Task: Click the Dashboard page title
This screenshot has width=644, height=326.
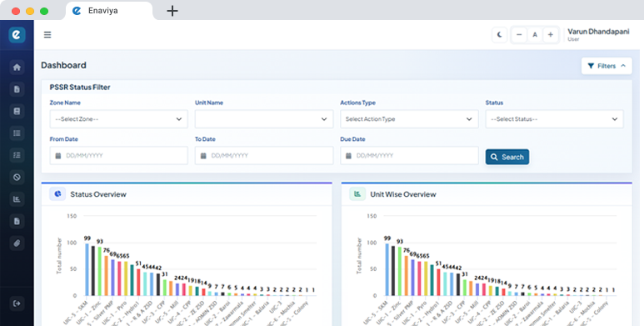Action: coord(63,65)
